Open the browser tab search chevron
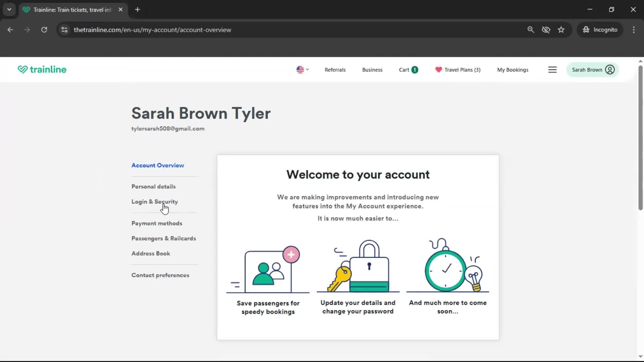The image size is (644, 362). pyautogui.click(x=9, y=9)
